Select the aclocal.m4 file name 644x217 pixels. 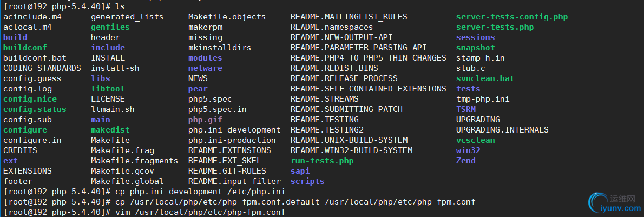[x=28, y=27]
